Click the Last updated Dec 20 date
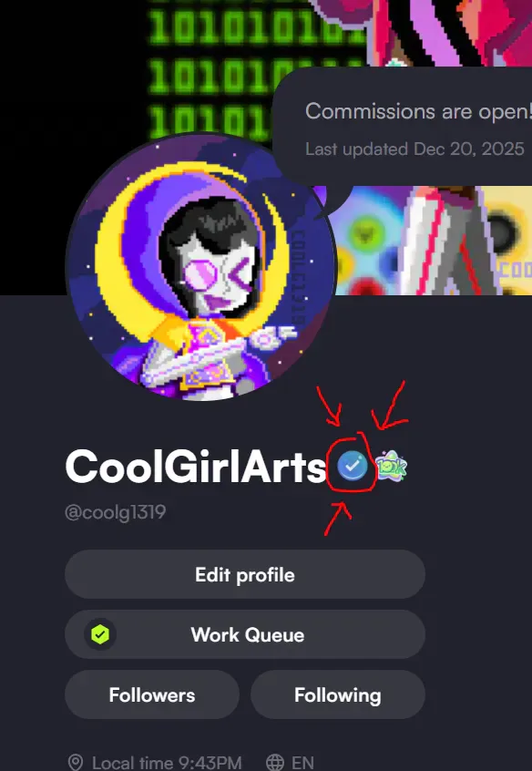The image size is (532, 771). 414,149
